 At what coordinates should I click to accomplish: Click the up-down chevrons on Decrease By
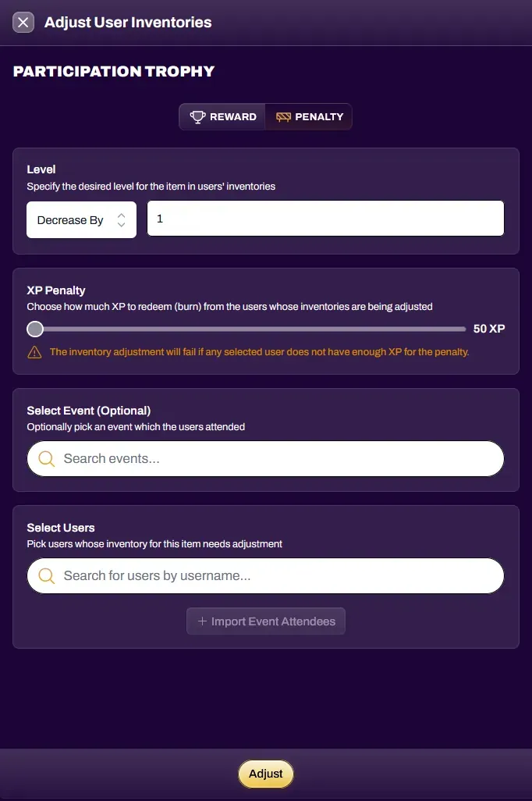click(121, 220)
